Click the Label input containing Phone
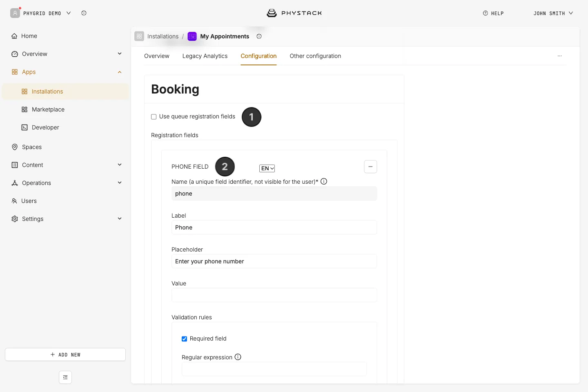The height and width of the screenshot is (392, 588). pos(274,227)
